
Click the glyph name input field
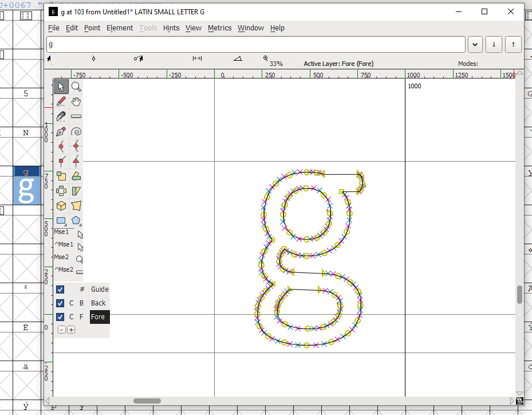pyautogui.click(x=256, y=45)
